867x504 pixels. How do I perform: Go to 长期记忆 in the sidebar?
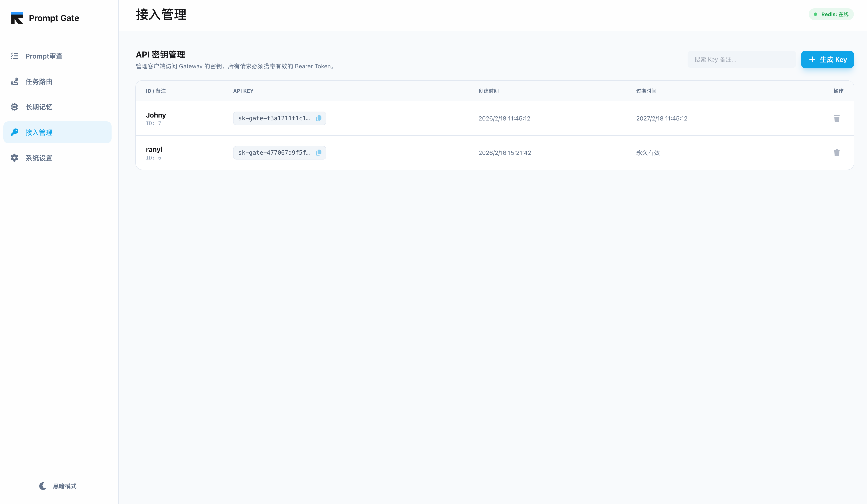[x=39, y=107]
